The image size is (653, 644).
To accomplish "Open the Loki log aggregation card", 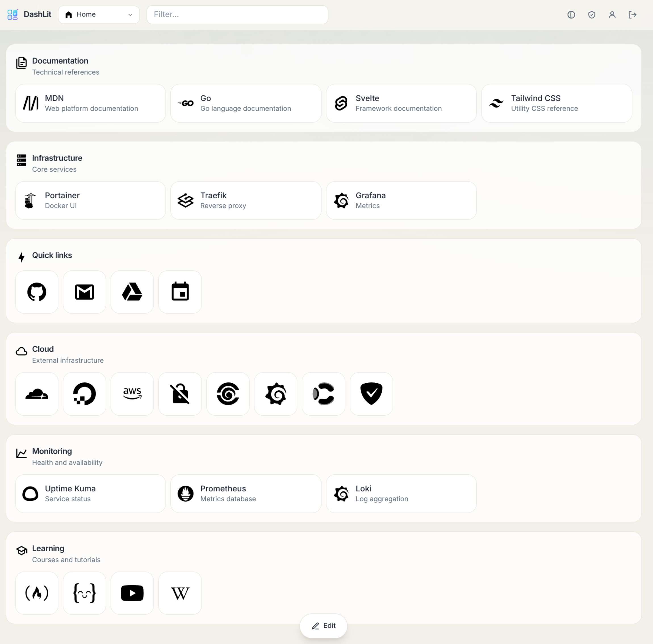I will (x=401, y=494).
